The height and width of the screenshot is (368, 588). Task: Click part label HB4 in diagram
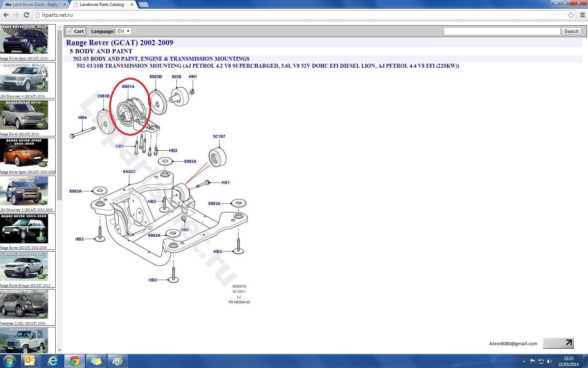(82, 118)
